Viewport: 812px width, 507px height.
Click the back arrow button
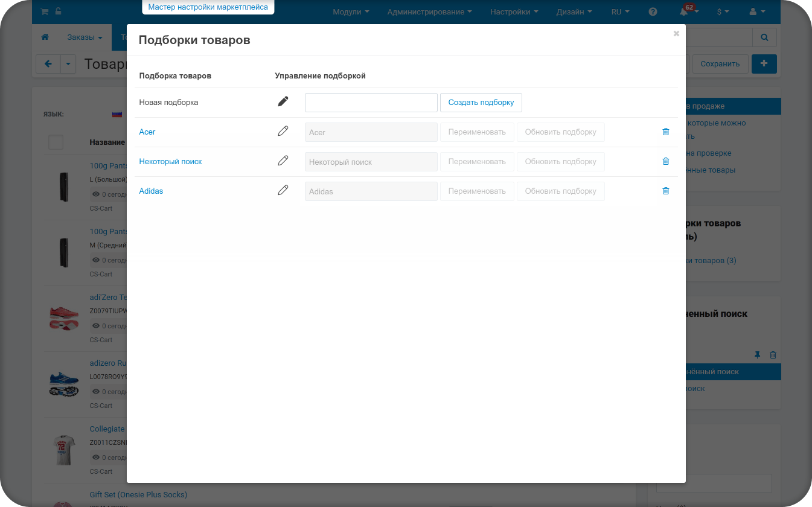coord(49,64)
